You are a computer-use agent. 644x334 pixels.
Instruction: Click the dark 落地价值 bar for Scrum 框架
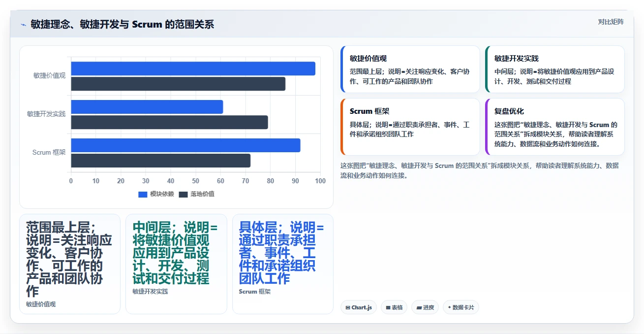click(160, 161)
